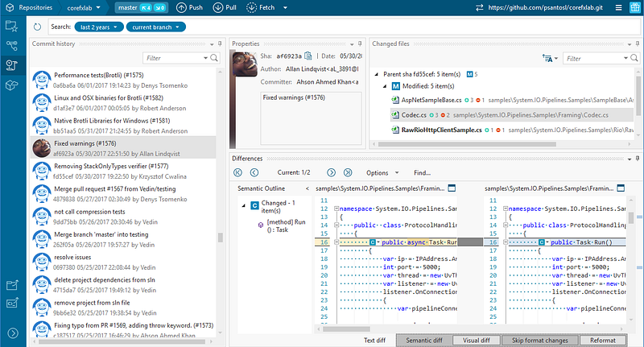Open the branch explorer sidebar icon

[12, 46]
